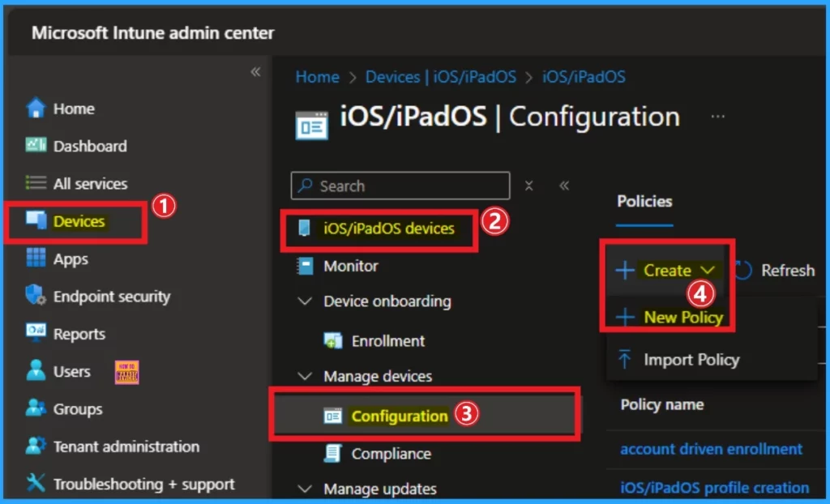The image size is (830, 504).
Task: Collapse the Device onboarding section
Action: [305, 301]
